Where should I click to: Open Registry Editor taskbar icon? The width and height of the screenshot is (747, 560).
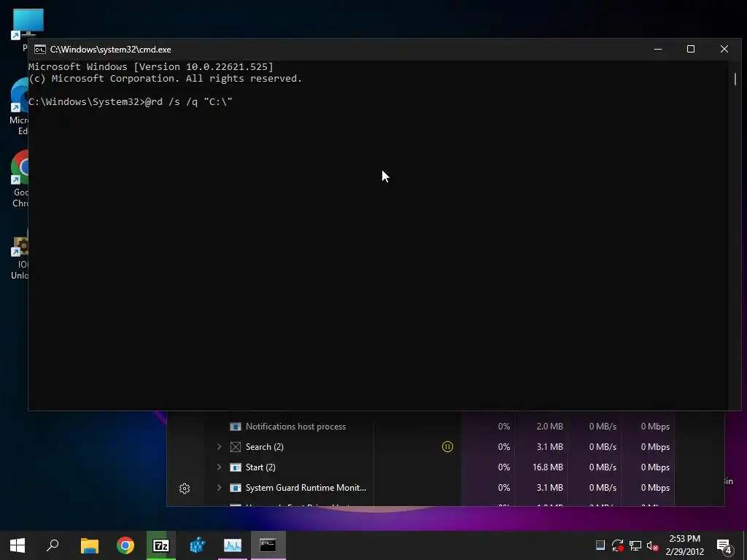point(197,545)
